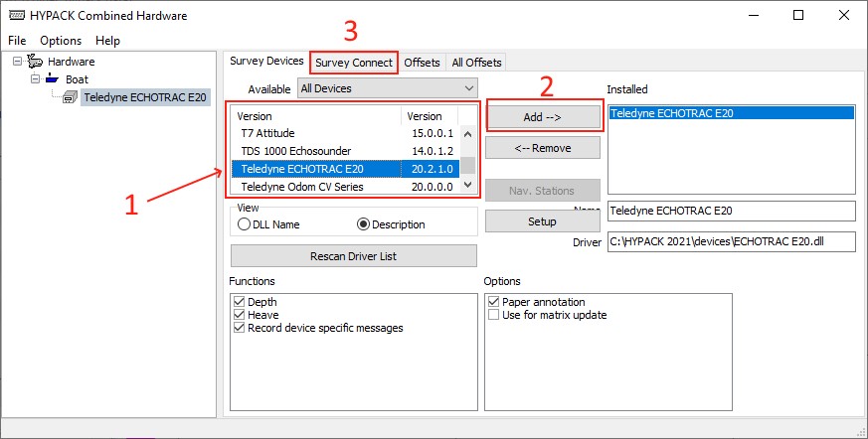Click the Nav. Stations button
Screen dimensions: 868x439
(x=543, y=191)
